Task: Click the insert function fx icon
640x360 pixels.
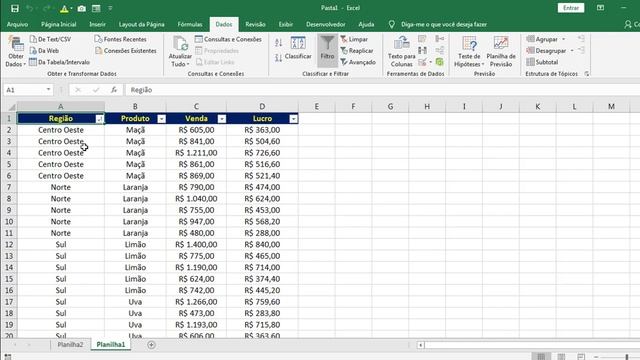Action: pyautogui.click(x=114, y=90)
